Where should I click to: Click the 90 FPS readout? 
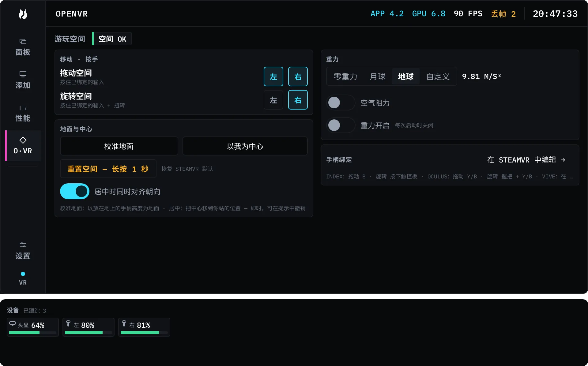click(x=468, y=14)
